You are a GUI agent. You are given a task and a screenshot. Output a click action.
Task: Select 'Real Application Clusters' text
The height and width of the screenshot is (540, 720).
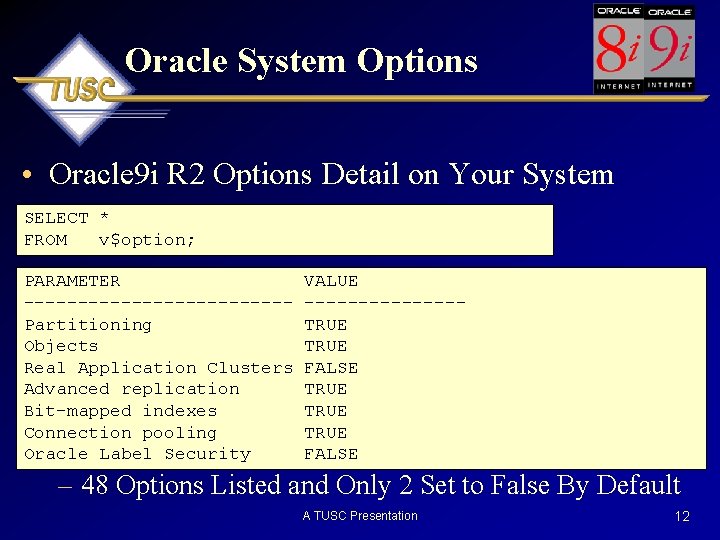[158, 368]
